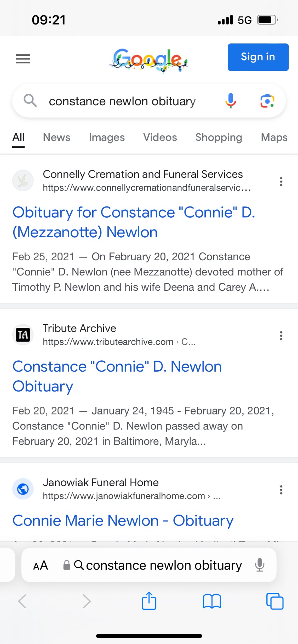Screen dimensions: 298x644
Task: Tap the Tribute Archive site favicon
Action: coord(23,335)
